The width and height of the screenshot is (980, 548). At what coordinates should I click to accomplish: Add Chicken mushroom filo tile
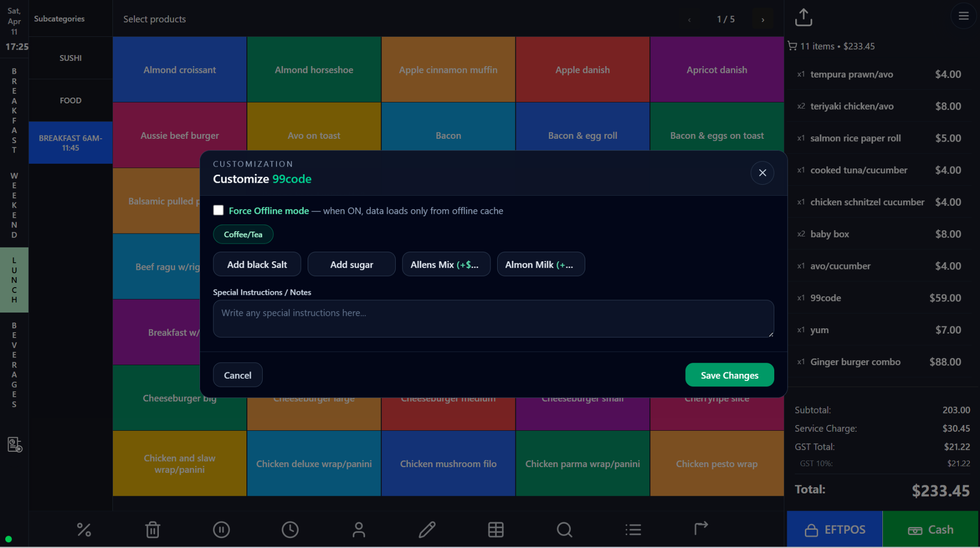click(448, 463)
